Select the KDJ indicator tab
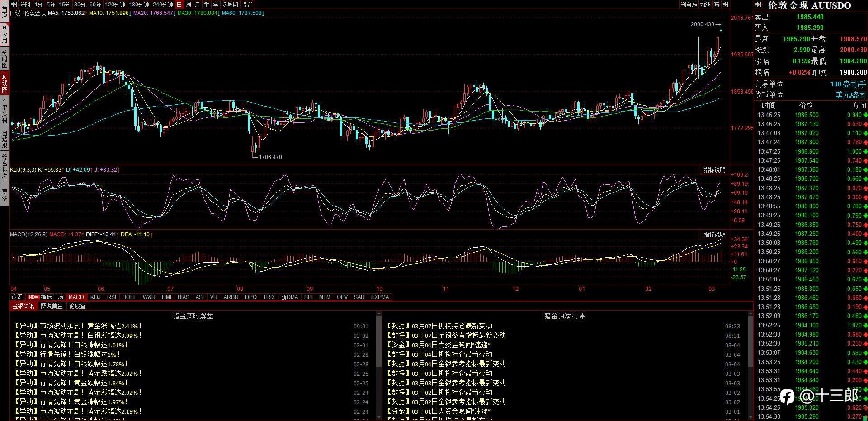 pyautogui.click(x=95, y=297)
